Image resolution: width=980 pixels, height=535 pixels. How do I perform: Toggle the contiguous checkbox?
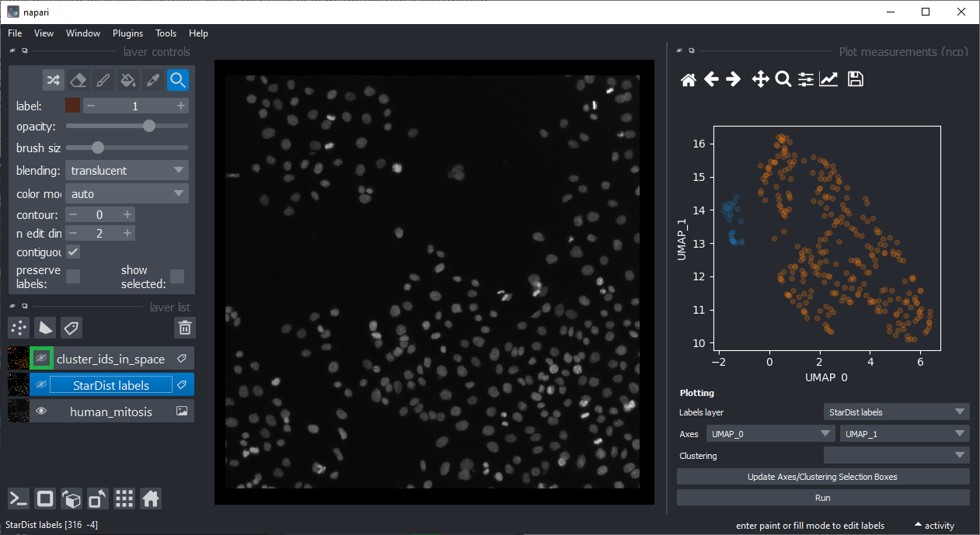[73, 252]
